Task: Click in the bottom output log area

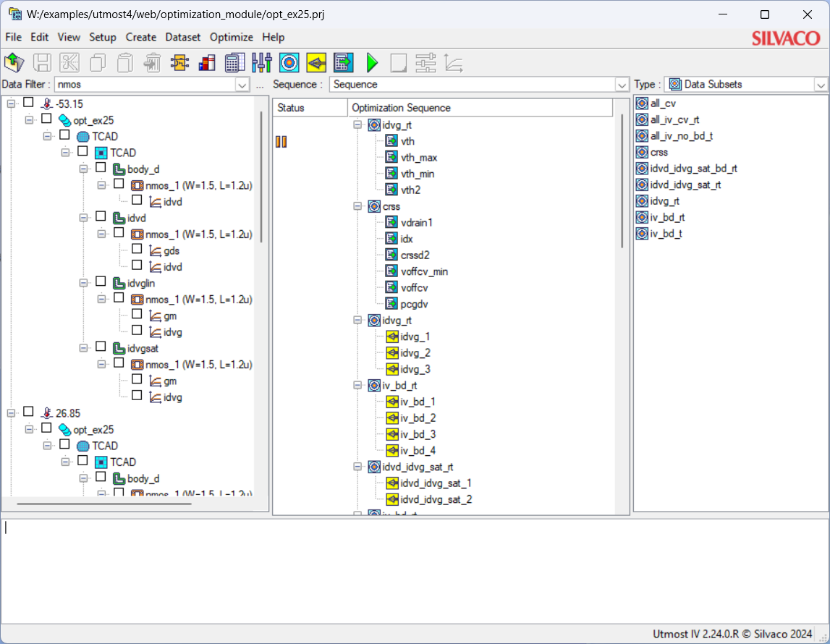Action: [415, 572]
